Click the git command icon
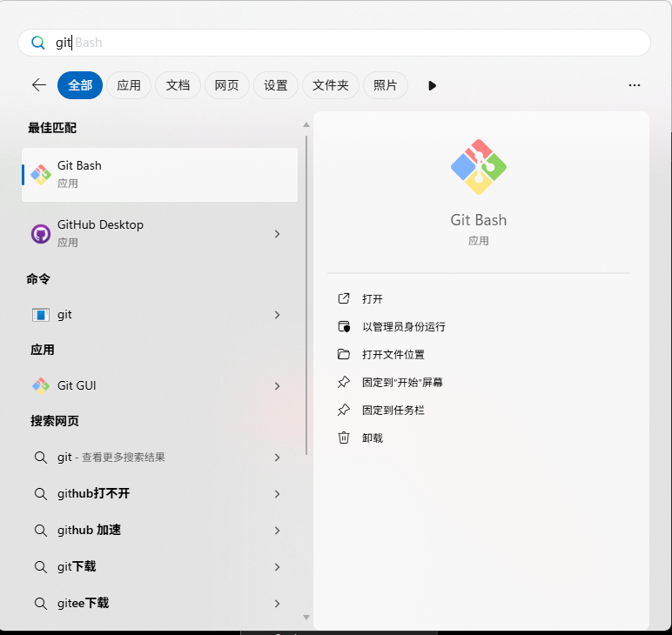The image size is (672, 635). tap(41, 315)
